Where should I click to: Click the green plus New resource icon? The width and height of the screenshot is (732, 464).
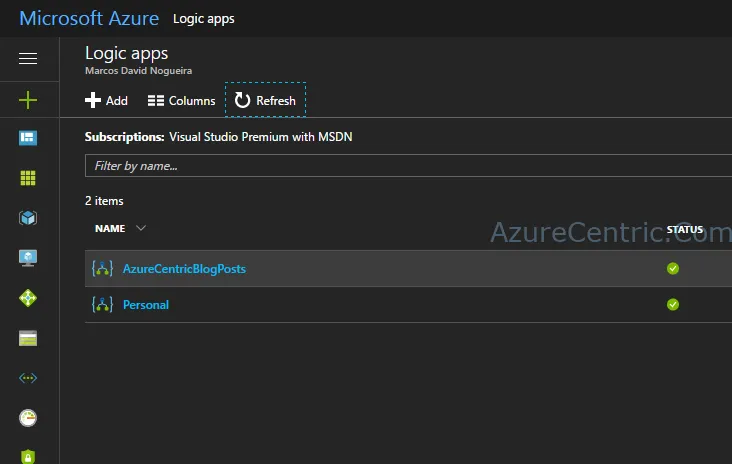[28, 100]
